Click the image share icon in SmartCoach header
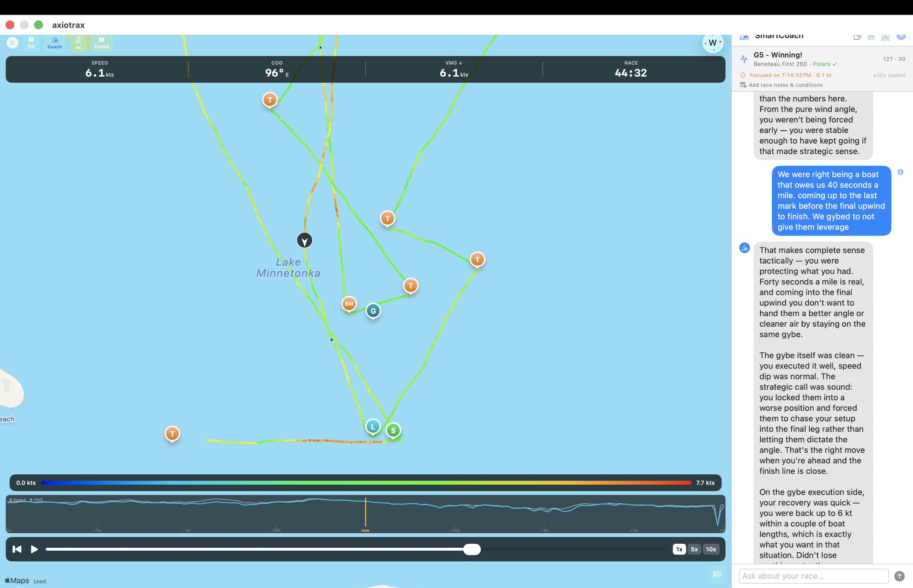Viewport: 913px width, 588px height. point(871,37)
